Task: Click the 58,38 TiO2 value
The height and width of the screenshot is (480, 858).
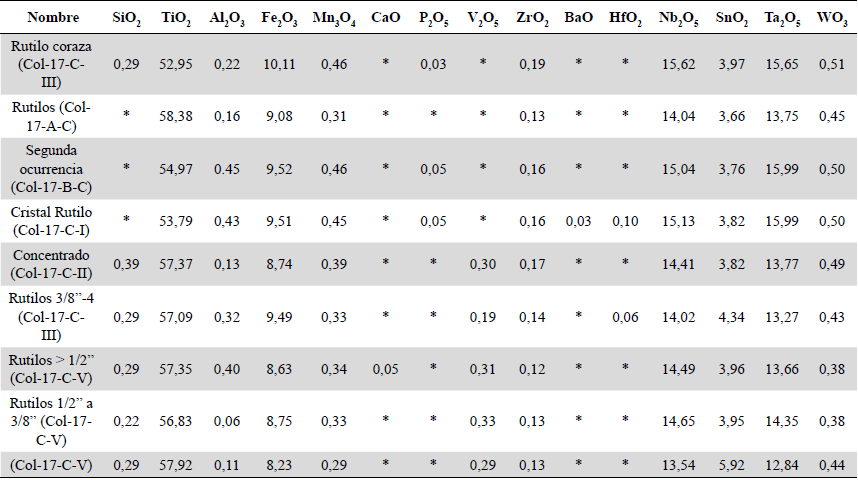Action: [176, 117]
